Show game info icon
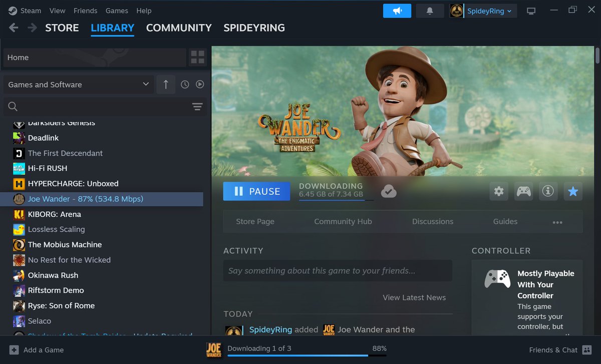Viewport: 601px width, 364px height. click(548, 191)
